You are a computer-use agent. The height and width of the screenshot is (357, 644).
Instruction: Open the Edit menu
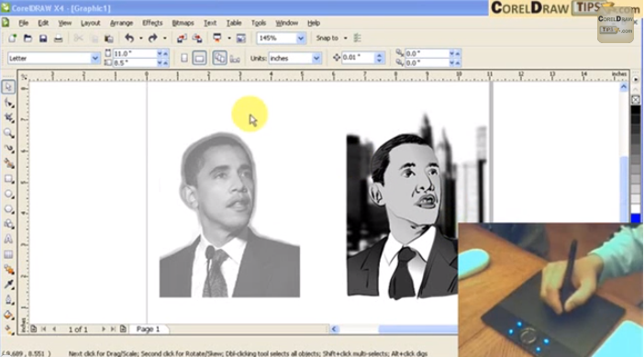click(x=43, y=23)
